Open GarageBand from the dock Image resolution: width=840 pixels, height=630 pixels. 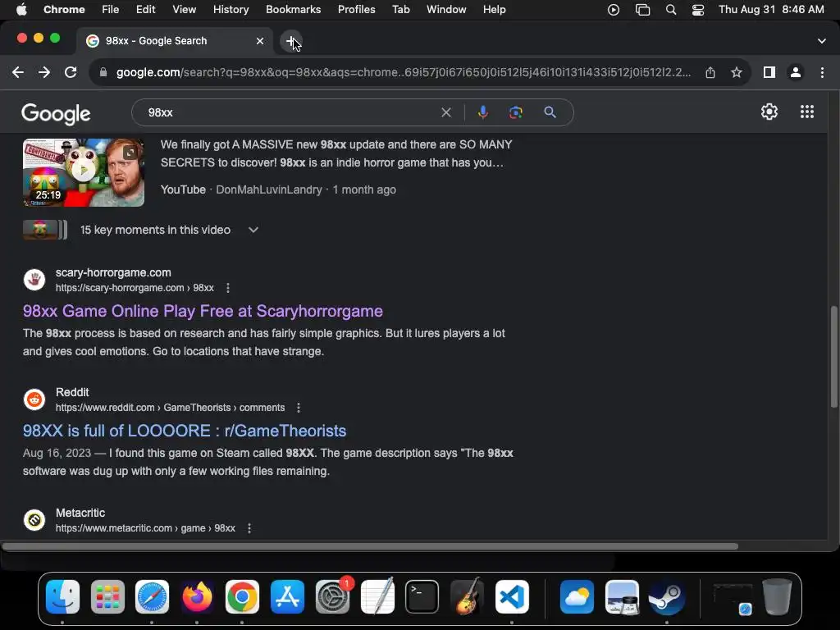(x=467, y=597)
